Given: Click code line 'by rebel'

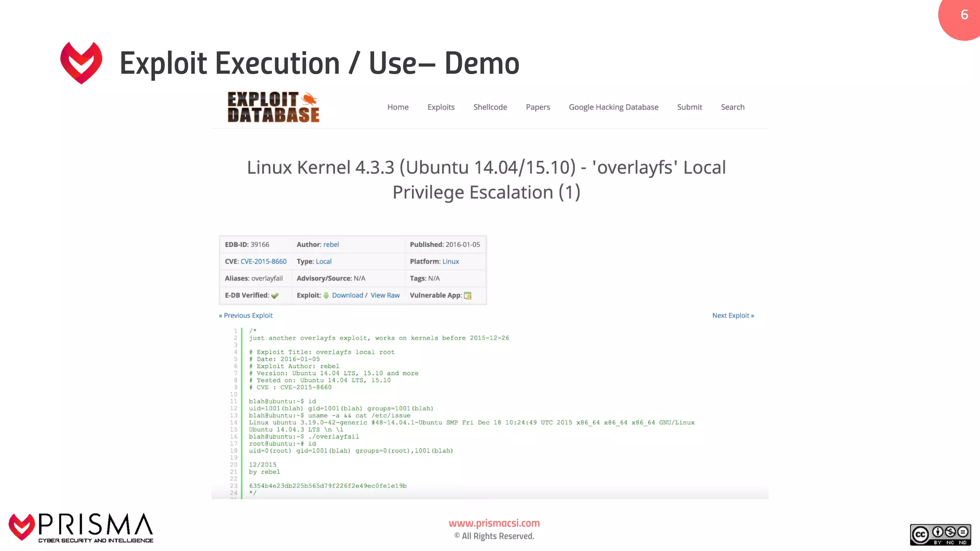Looking at the screenshot, I should 265,472.
